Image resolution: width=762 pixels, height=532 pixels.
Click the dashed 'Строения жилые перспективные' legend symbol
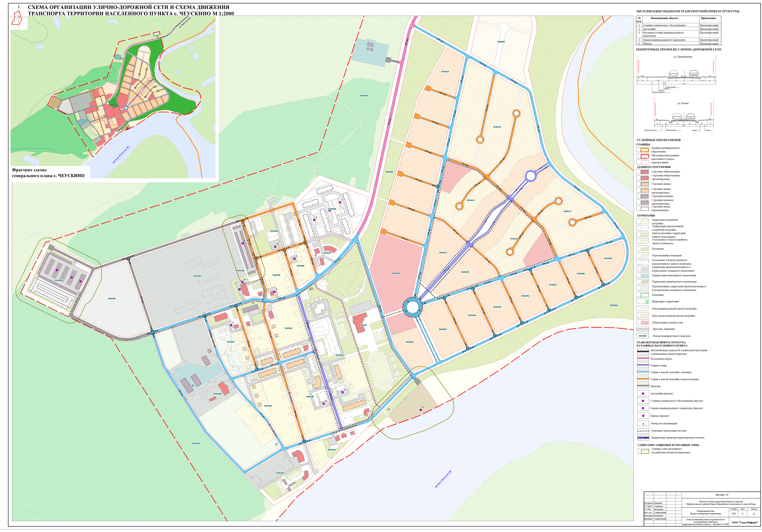[642, 209]
